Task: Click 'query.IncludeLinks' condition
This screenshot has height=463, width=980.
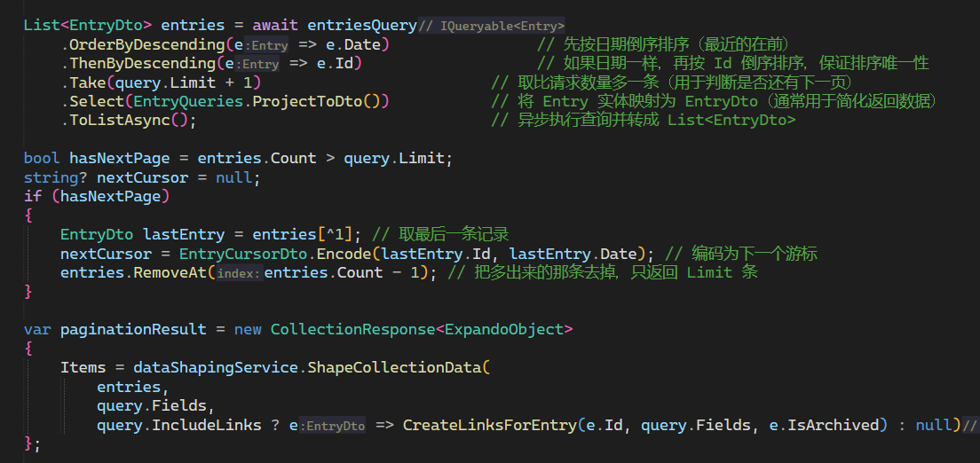Action: point(178,425)
